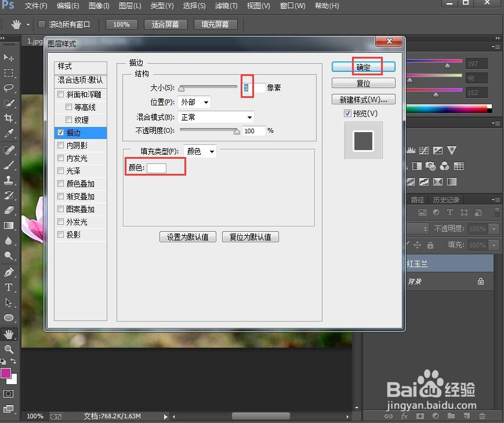Enable the 内发光 checkbox

(x=60, y=158)
